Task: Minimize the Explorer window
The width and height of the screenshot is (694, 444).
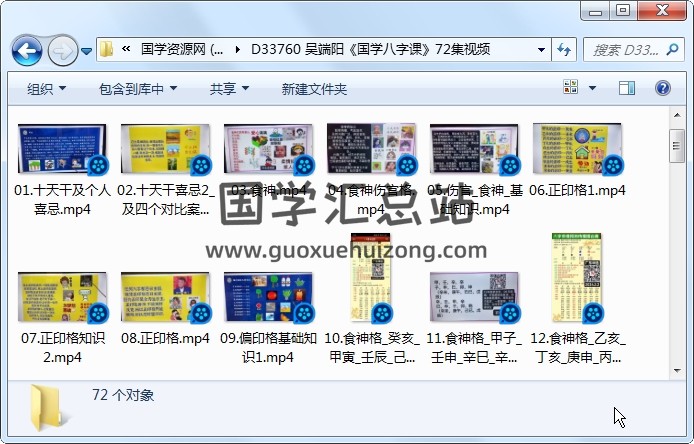Action: click(595, 11)
